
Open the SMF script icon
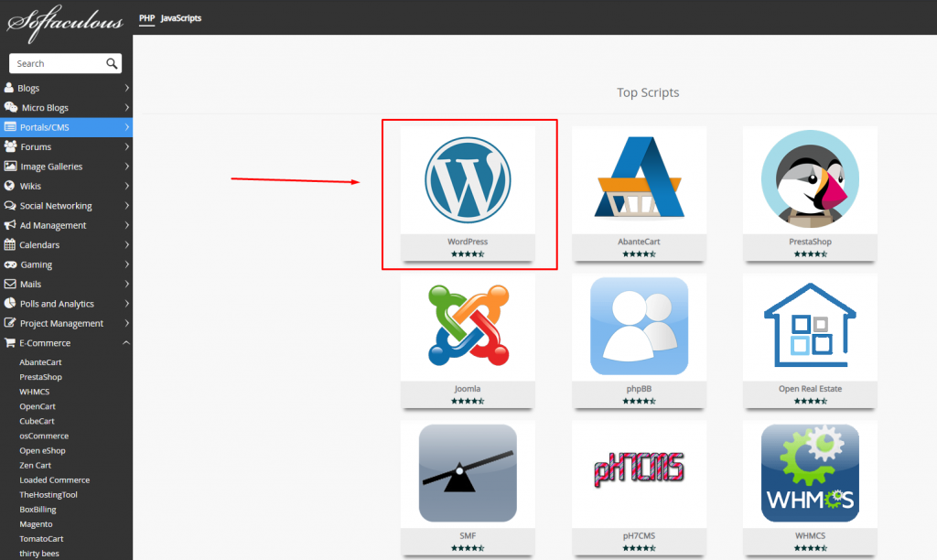click(x=468, y=473)
